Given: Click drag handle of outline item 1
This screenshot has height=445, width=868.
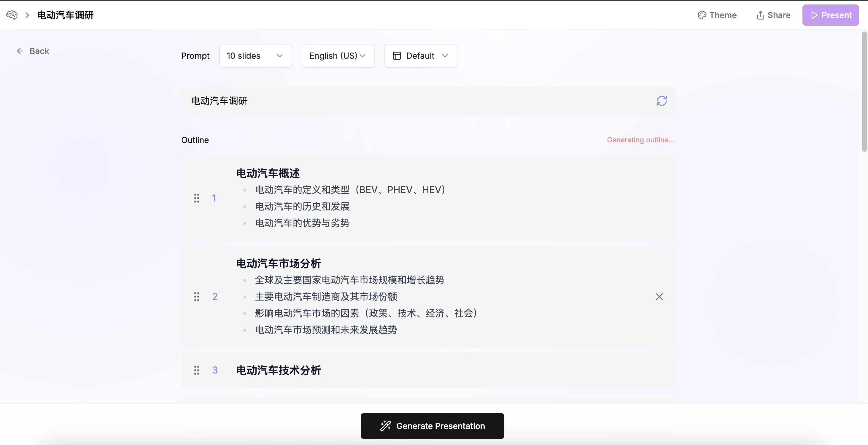Looking at the screenshot, I should tap(196, 198).
